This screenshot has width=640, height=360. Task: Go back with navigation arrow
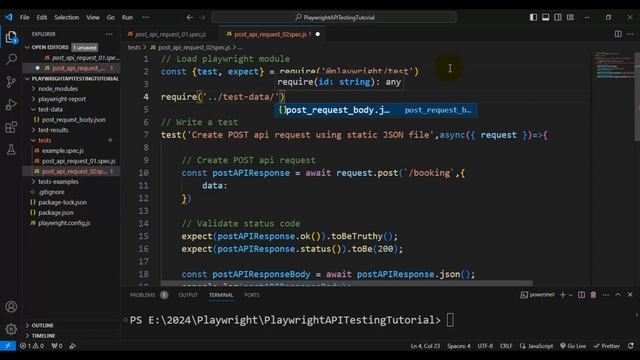[x=189, y=17]
